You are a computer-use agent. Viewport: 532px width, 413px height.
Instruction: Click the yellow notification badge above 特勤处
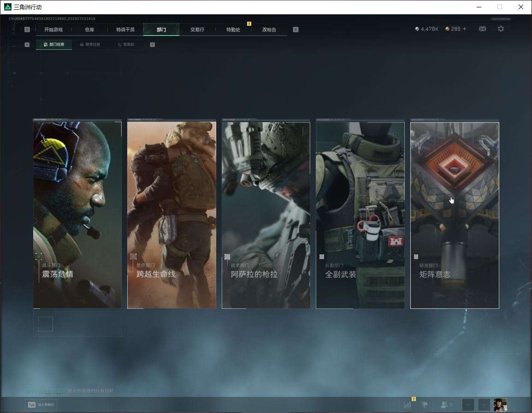click(x=249, y=24)
